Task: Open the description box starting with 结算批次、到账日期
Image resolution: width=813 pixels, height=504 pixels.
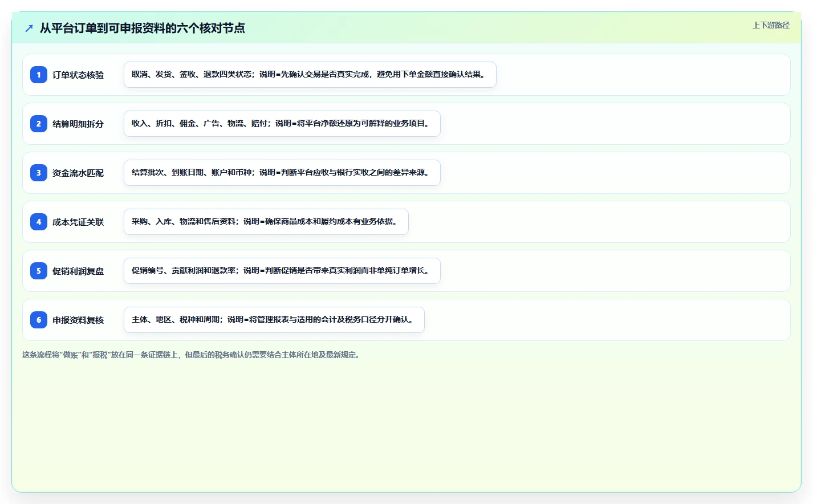Action: click(282, 173)
